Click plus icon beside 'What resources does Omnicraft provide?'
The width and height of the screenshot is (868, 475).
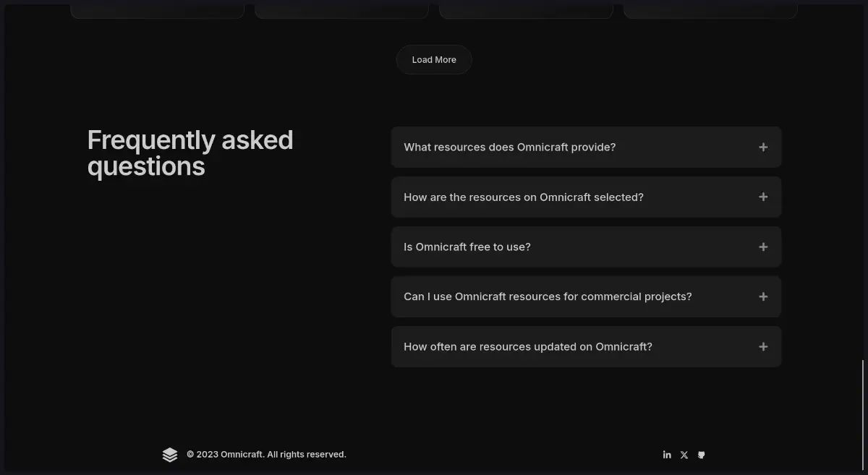(x=763, y=147)
